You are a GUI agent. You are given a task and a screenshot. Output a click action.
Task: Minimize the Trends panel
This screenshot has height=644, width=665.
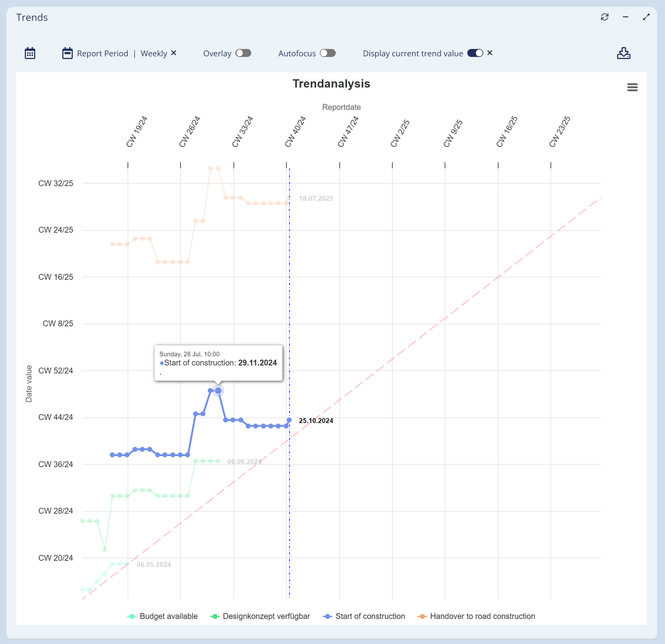[x=625, y=17]
